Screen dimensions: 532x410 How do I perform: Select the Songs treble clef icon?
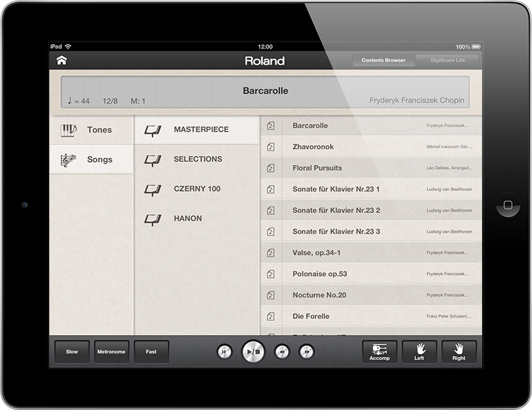pos(68,160)
